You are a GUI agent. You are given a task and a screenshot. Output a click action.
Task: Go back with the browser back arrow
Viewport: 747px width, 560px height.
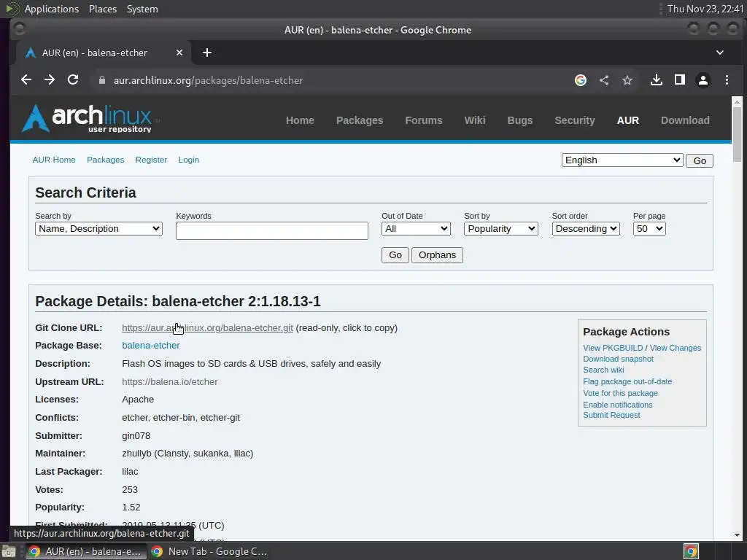click(x=26, y=80)
